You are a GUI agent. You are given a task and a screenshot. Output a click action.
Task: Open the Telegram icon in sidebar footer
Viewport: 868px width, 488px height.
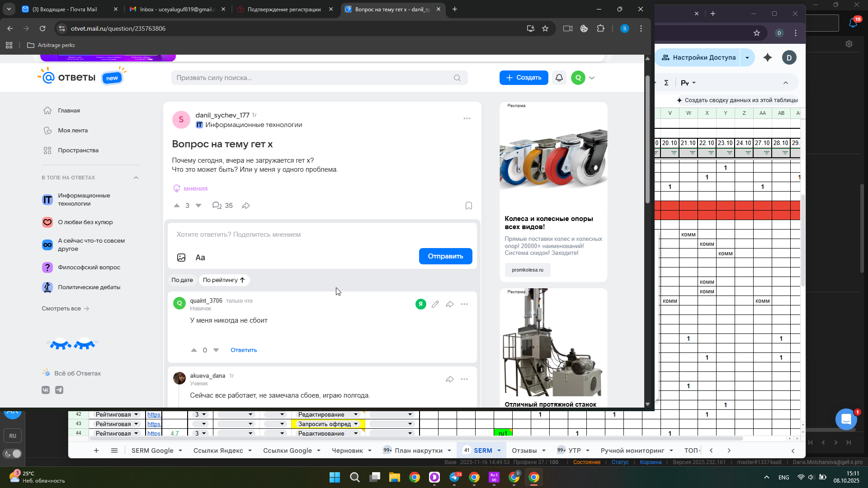(59, 390)
